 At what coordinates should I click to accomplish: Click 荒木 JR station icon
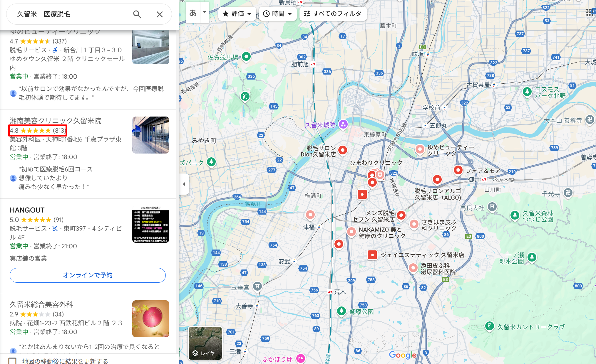[x=330, y=292]
